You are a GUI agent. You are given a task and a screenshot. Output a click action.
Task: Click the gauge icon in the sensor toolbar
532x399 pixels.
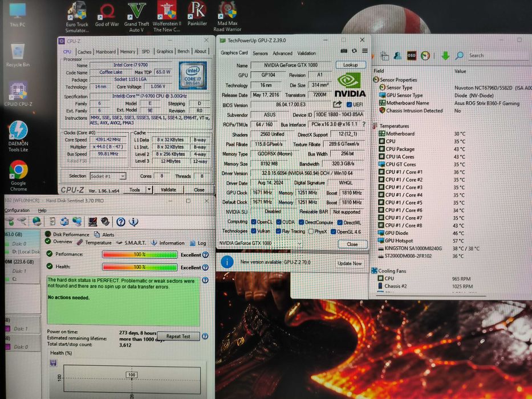[x=425, y=56]
